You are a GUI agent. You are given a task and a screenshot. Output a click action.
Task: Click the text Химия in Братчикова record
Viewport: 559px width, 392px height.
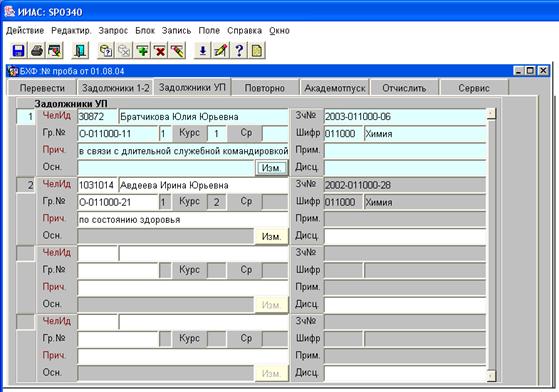(378, 134)
